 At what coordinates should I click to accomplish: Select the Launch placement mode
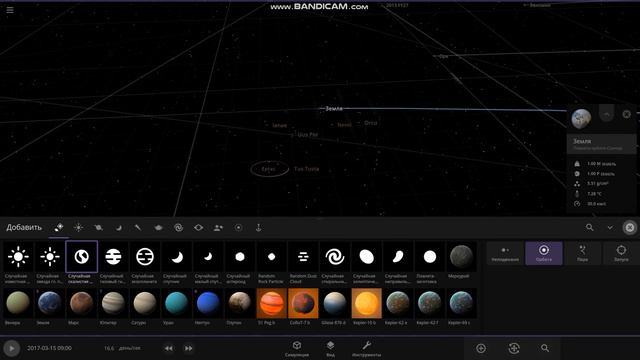click(x=621, y=253)
